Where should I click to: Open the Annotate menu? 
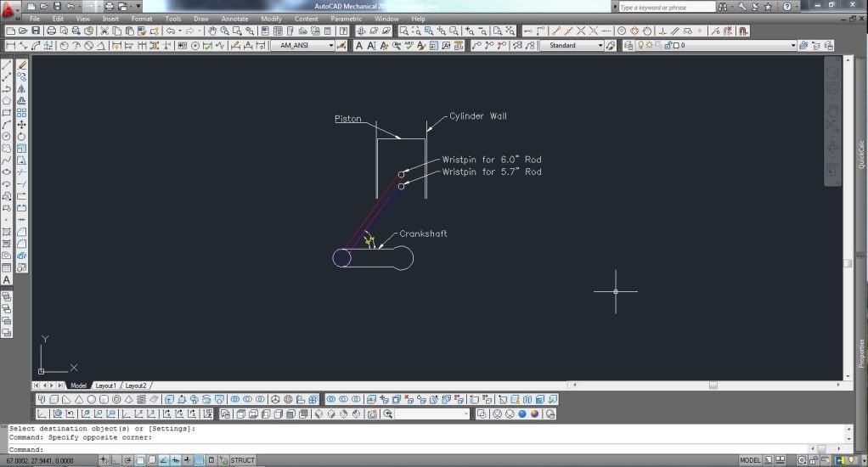pyautogui.click(x=234, y=19)
